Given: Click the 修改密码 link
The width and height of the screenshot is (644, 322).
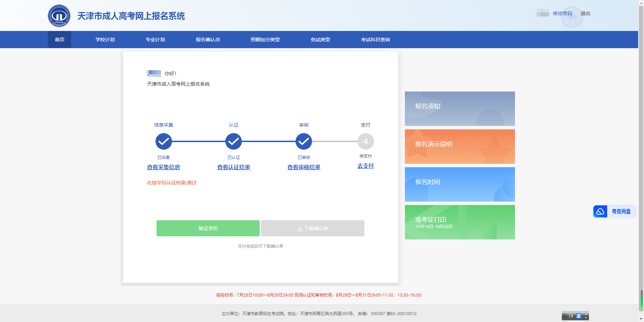Looking at the screenshot, I should (x=562, y=13).
